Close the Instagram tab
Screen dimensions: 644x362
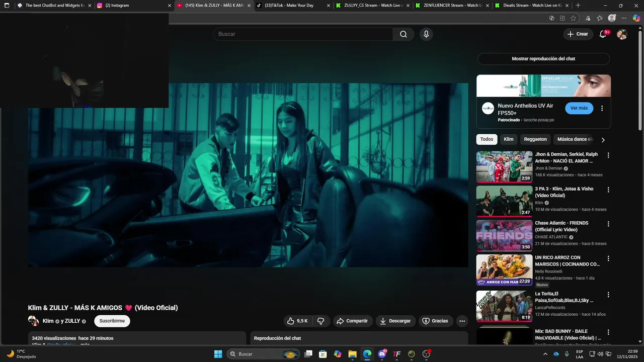[170, 6]
